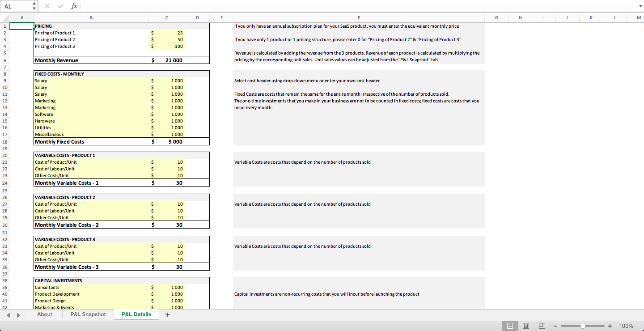Click the Utilities fixed cost cell

click(x=91, y=127)
